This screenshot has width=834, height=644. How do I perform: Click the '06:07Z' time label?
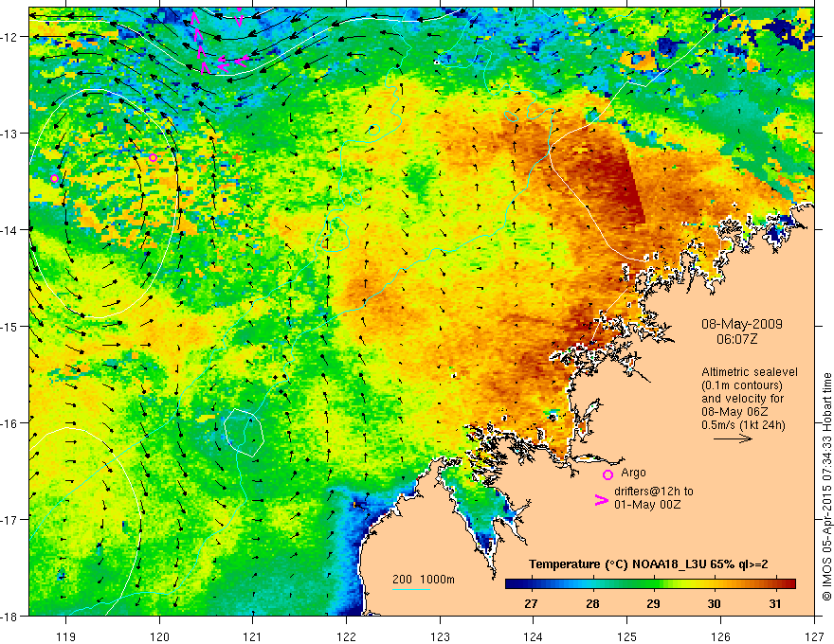tap(736, 338)
